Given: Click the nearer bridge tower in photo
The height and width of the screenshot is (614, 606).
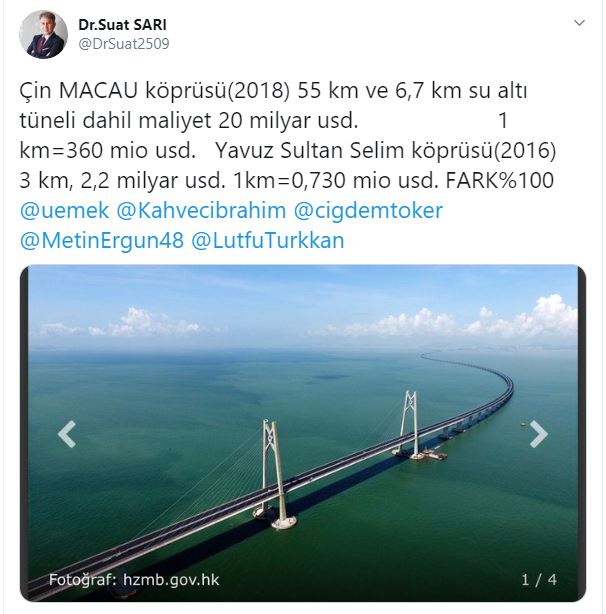Looking at the screenshot, I should coord(275,474).
